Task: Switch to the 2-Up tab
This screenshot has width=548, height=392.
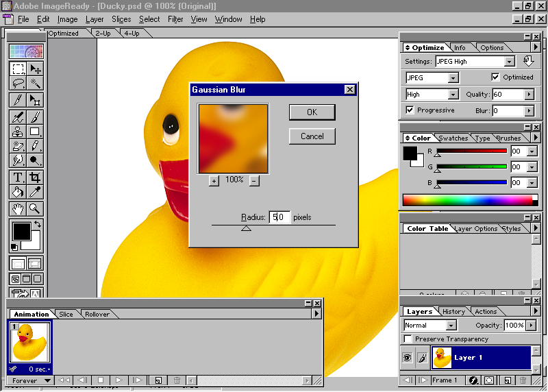Action: click(103, 34)
